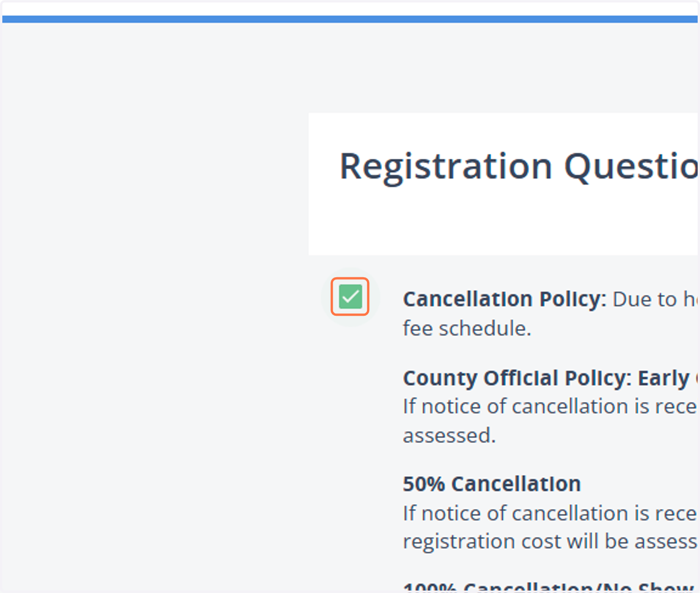Click the "fee schedule." text line
This screenshot has width=700, height=593.
pyautogui.click(x=467, y=328)
